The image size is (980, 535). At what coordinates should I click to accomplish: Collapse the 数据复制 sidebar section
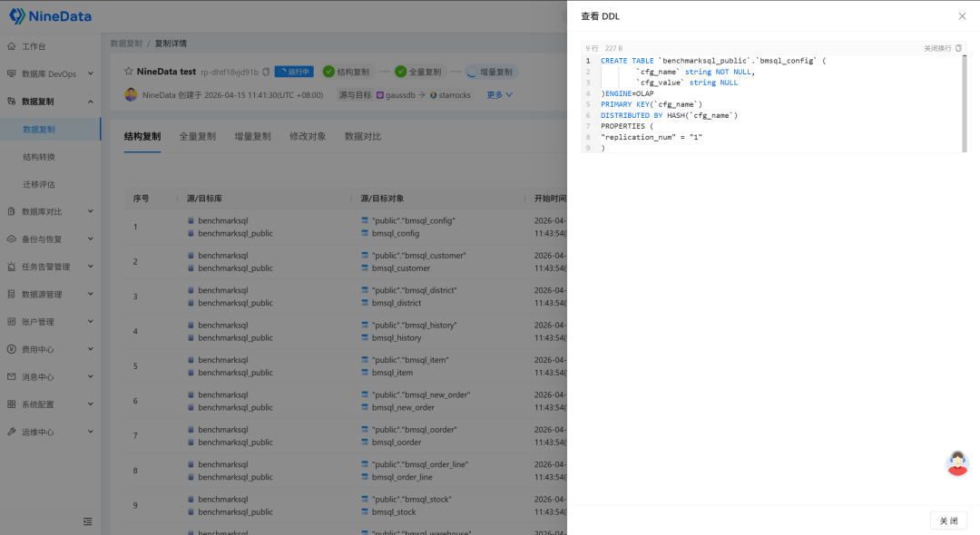point(90,102)
